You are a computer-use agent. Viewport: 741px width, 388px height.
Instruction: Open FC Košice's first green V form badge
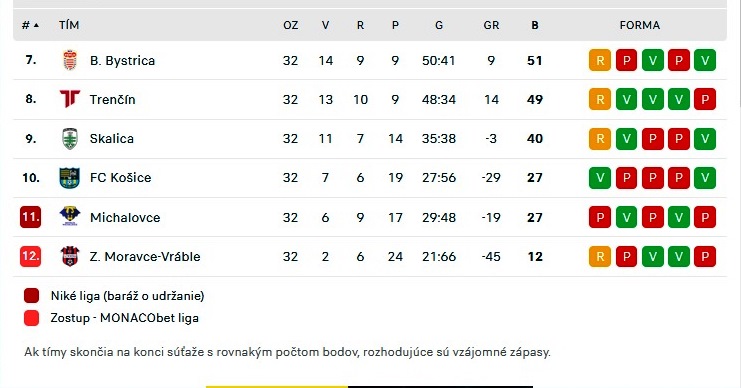pos(600,178)
